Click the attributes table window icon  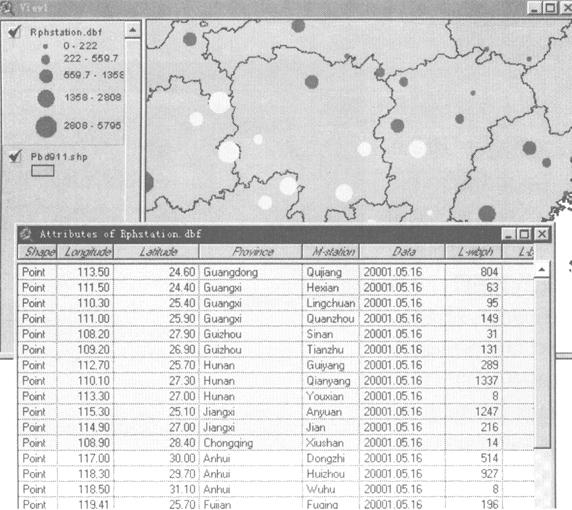click(x=26, y=234)
